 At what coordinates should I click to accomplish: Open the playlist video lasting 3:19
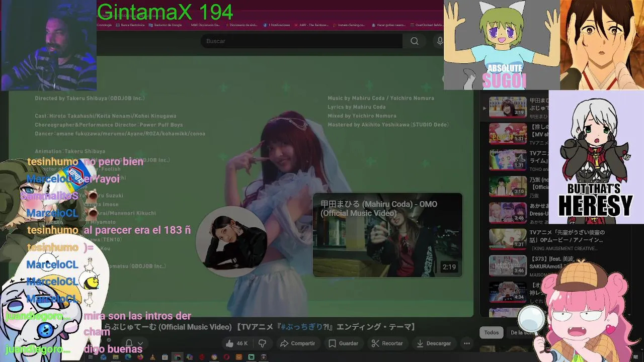(508, 107)
